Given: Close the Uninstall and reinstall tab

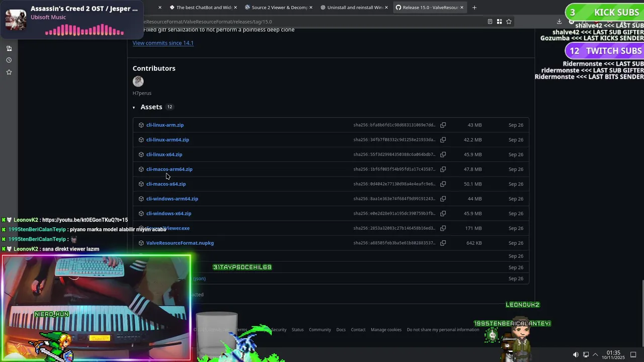Looking at the screenshot, I should pyautogui.click(x=386, y=8).
